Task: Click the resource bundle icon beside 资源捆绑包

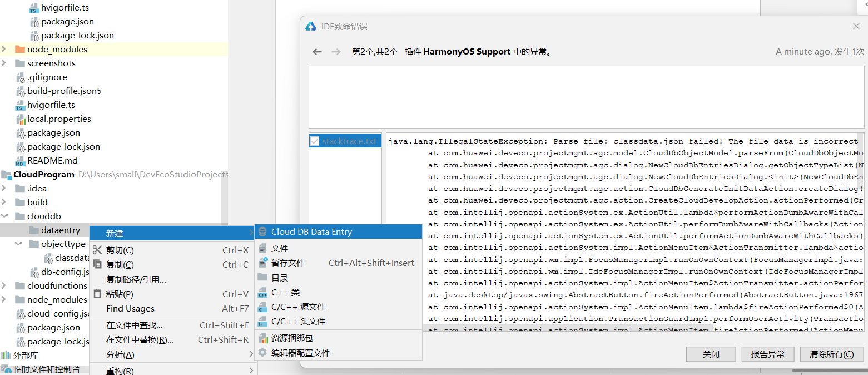Action: 262,338
